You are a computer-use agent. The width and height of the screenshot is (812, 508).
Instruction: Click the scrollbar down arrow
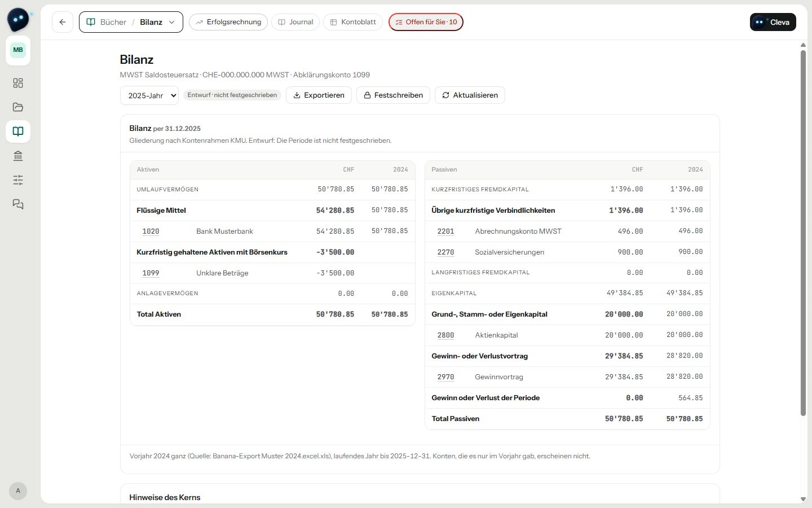[x=803, y=499]
